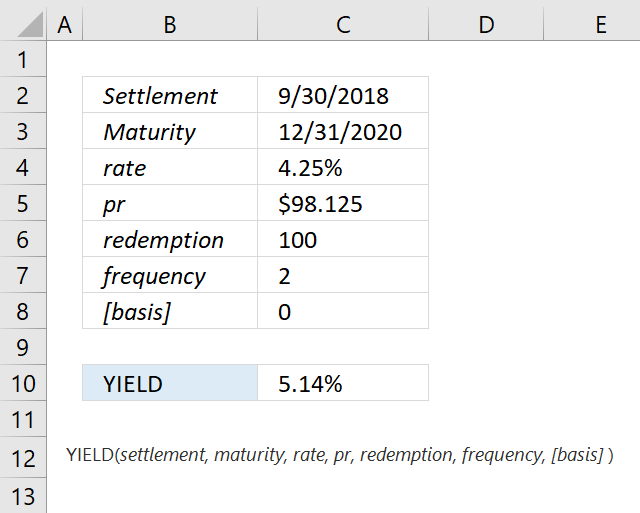Screen dimensions: 640x513
Task: Click row 10 header
Action: click(x=24, y=383)
